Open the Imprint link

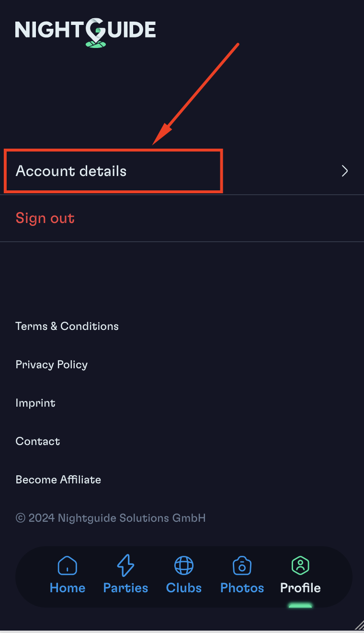point(35,403)
